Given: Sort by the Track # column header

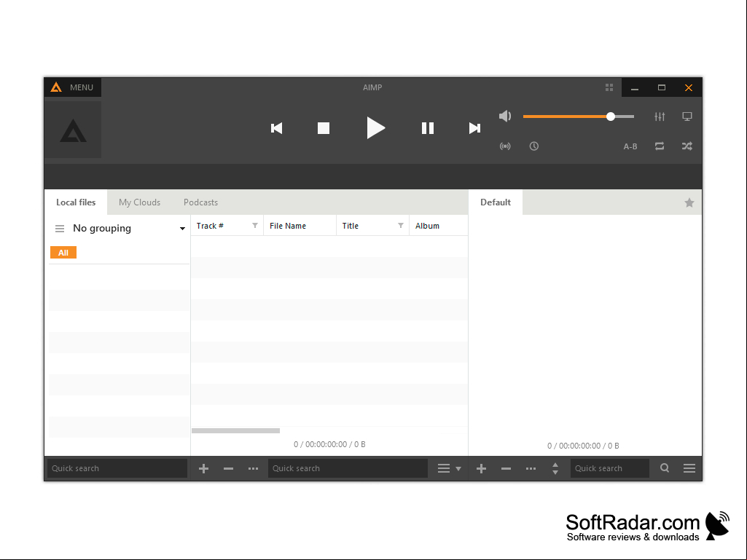Looking at the screenshot, I should 210,226.
